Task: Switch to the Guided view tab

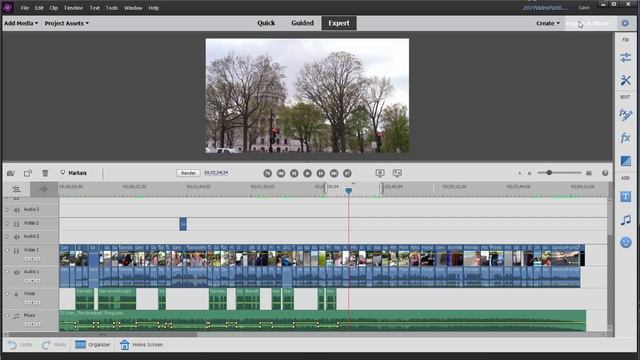Action: 302,23
